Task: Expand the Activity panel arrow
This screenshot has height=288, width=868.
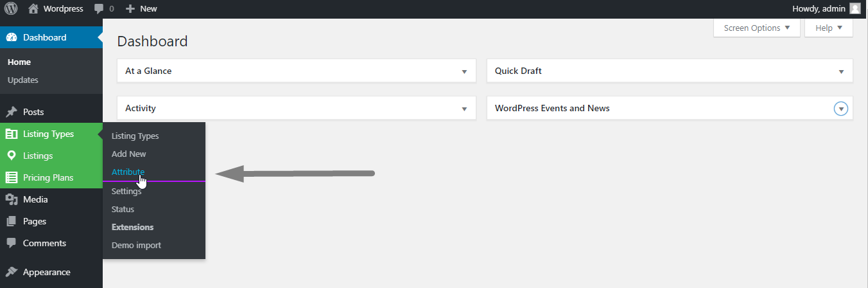Action: click(x=464, y=109)
